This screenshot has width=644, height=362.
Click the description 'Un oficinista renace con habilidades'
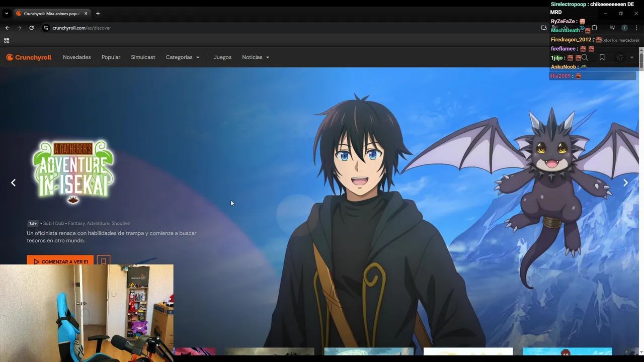pyautogui.click(x=112, y=237)
